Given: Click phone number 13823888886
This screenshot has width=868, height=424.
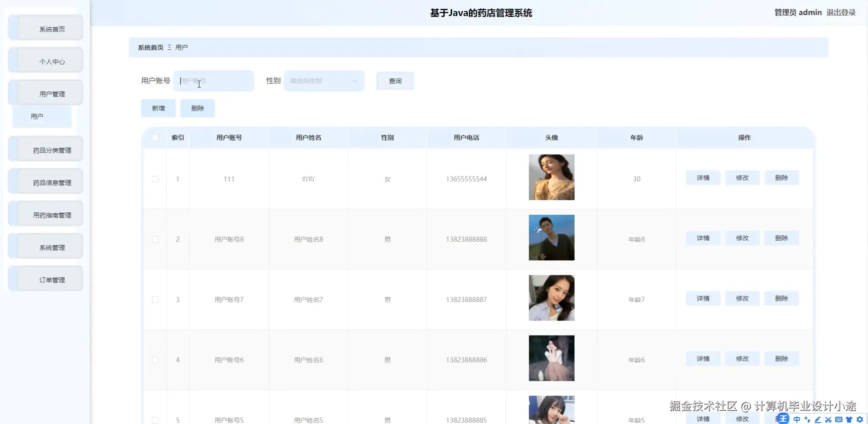Looking at the screenshot, I should pos(466,360).
